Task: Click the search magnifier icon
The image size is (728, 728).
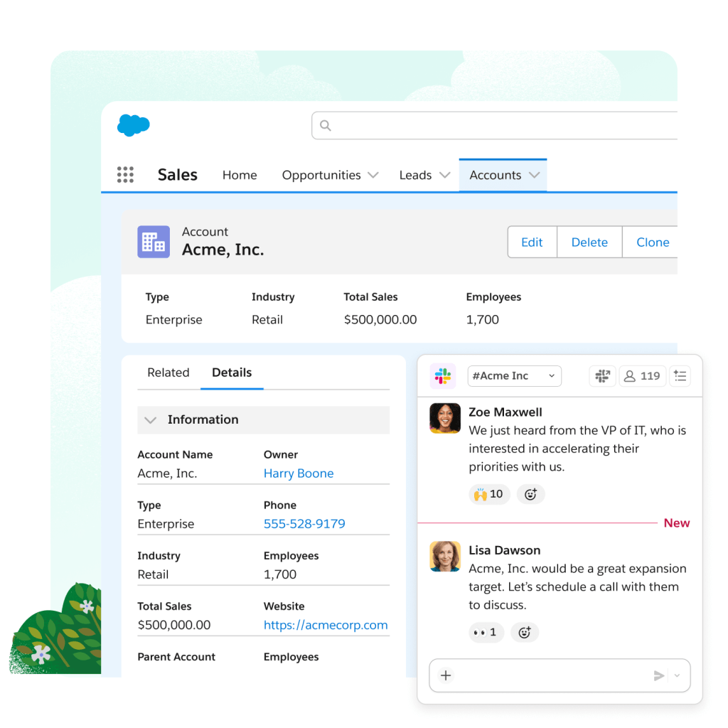Action: [326, 125]
